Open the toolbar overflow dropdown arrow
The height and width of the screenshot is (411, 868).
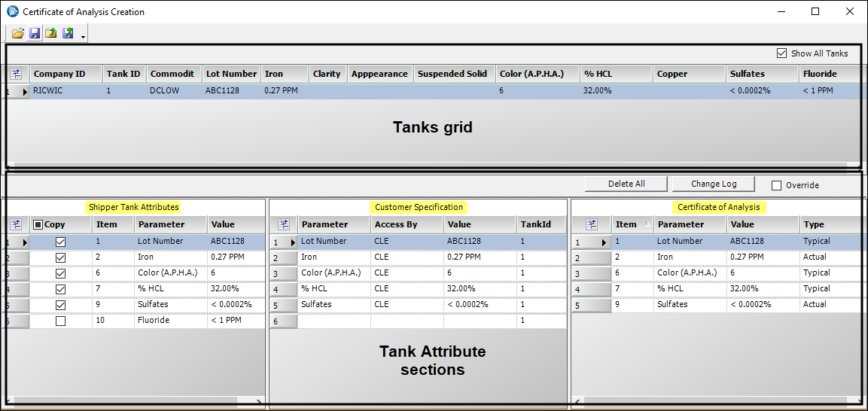click(83, 37)
